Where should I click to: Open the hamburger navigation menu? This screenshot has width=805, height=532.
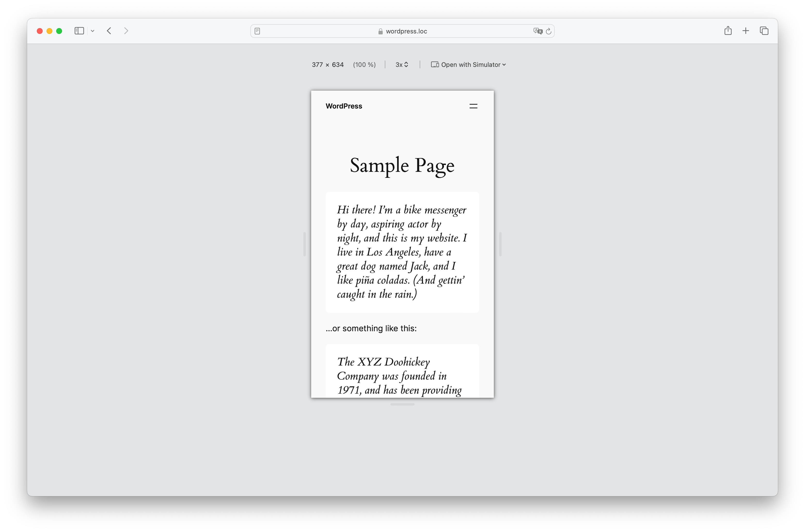tap(473, 106)
